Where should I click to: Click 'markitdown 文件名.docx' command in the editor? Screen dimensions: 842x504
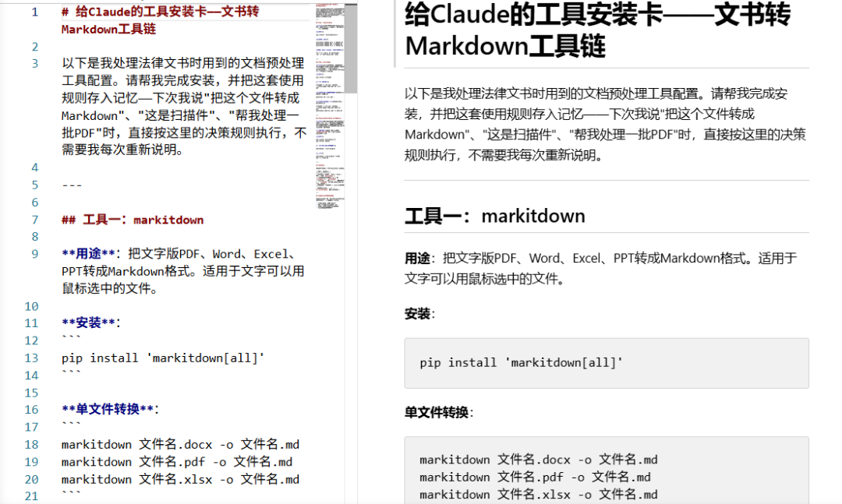pos(180,445)
